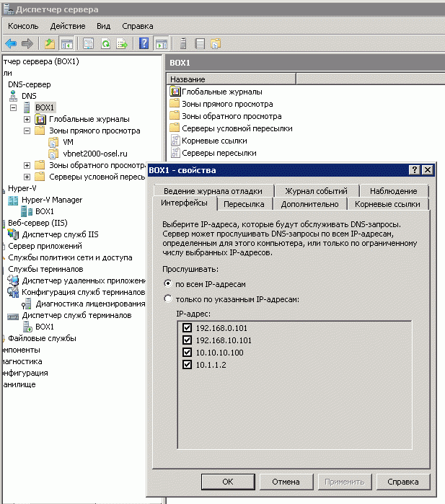Screen dimensions: 445x504
Task: Collapse the BOX1 DNS server node
Action: coord(13,107)
